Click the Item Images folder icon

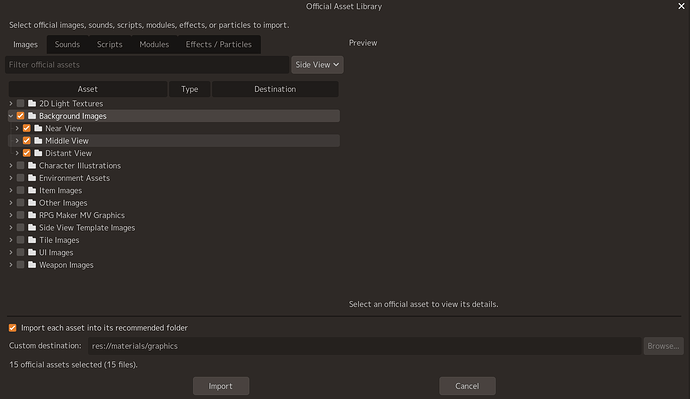(x=32, y=190)
